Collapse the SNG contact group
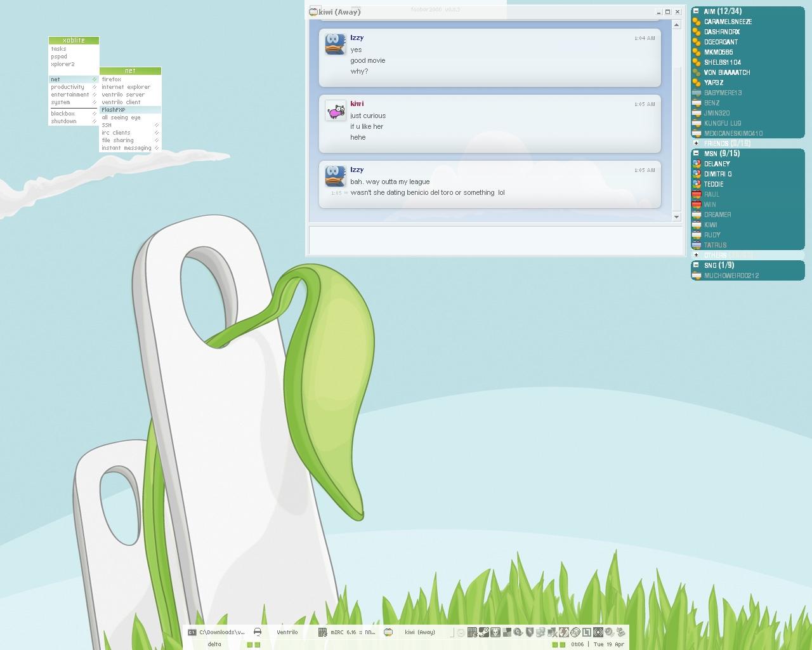The width and height of the screenshot is (812, 650). (696, 265)
